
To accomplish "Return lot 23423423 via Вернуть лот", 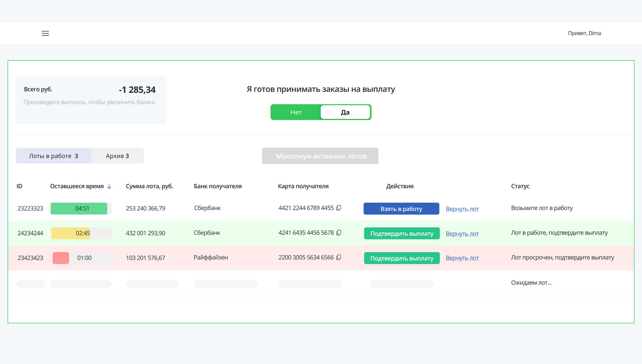I will pos(462,258).
